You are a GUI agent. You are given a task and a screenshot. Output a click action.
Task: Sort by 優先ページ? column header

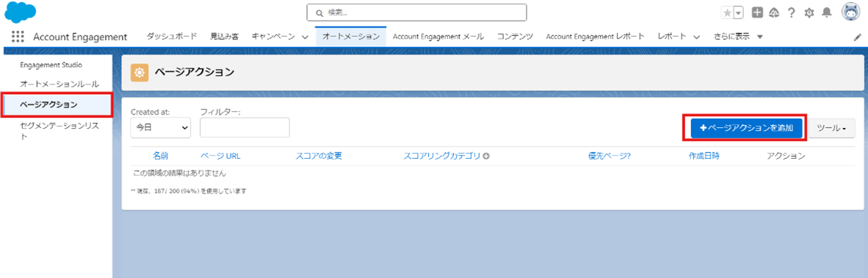[610, 156]
